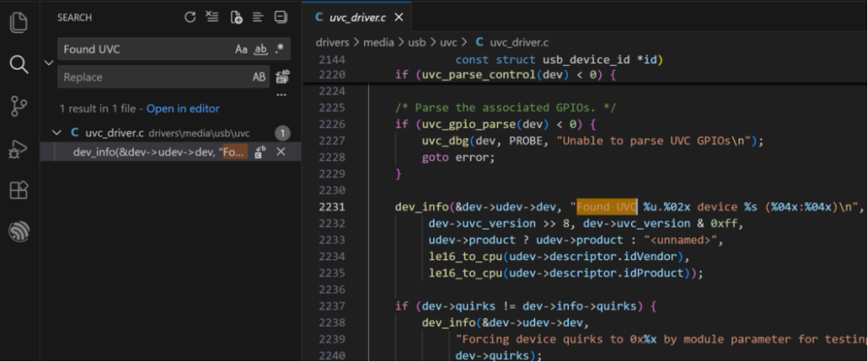
Task: Click uvc_driver.c in the breadcrumb
Action: 519,42
